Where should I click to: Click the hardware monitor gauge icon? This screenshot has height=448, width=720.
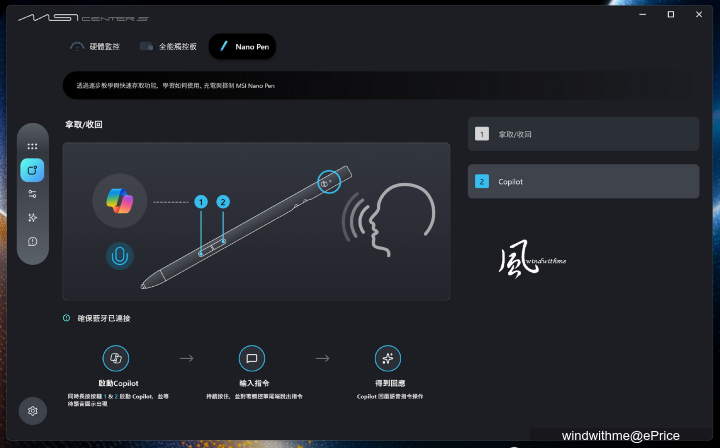pyautogui.click(x=77, y=46)
